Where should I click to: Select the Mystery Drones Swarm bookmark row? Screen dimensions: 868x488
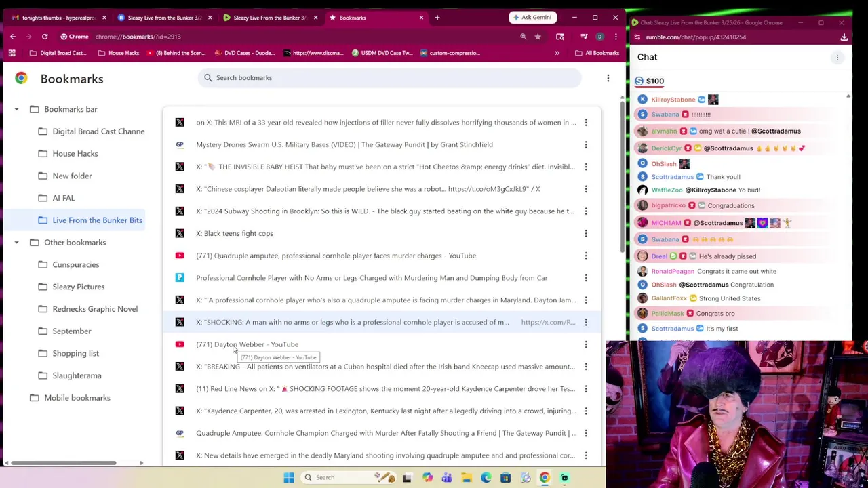[382, 144]
